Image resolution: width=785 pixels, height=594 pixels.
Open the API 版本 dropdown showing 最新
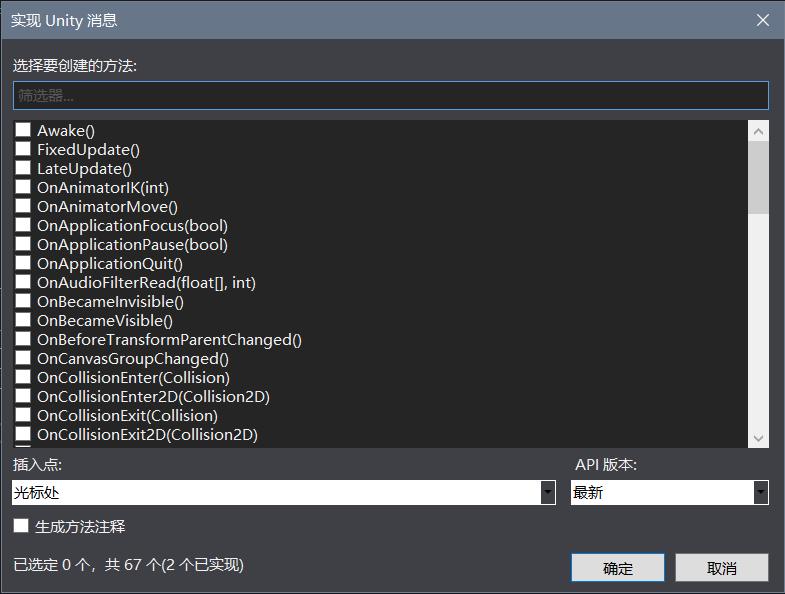pos(669,493)
